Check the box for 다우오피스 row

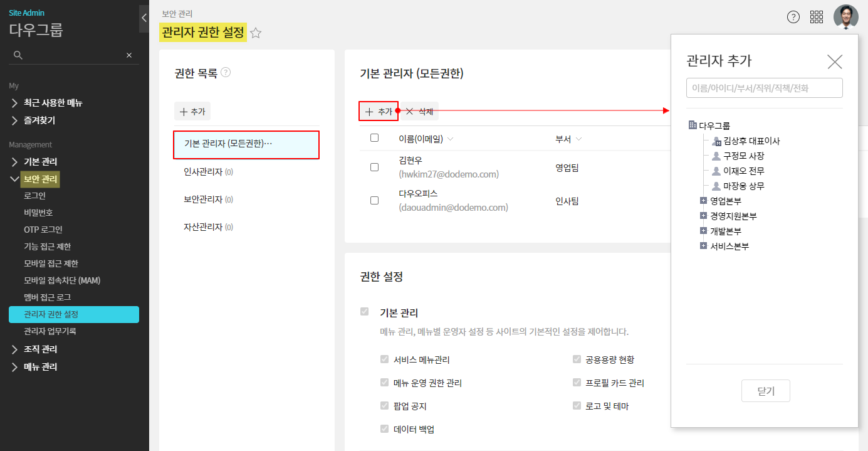(375, 201)
